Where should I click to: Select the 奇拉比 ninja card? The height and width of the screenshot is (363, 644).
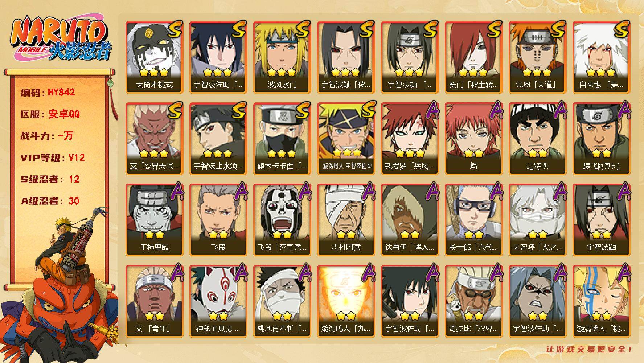pos(473,301)
